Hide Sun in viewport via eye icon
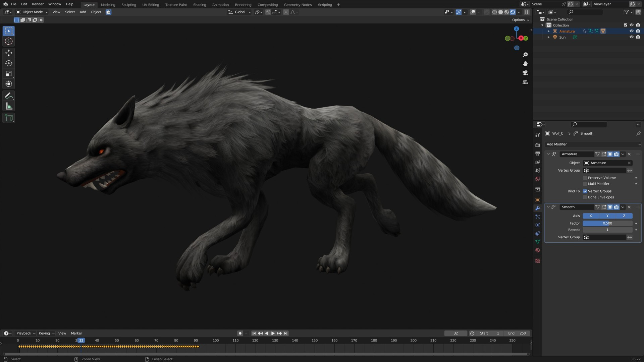The width and height of the screenshot is (644, 362). pos(631,37)
